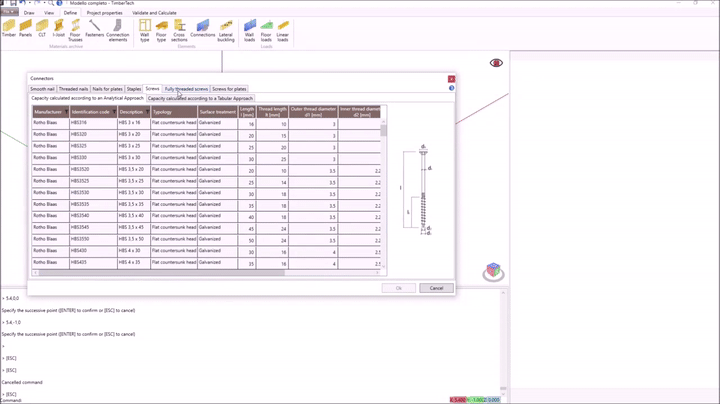720x404 pixels.
Task: Open the Wall type element
Action: coord(145,30)
